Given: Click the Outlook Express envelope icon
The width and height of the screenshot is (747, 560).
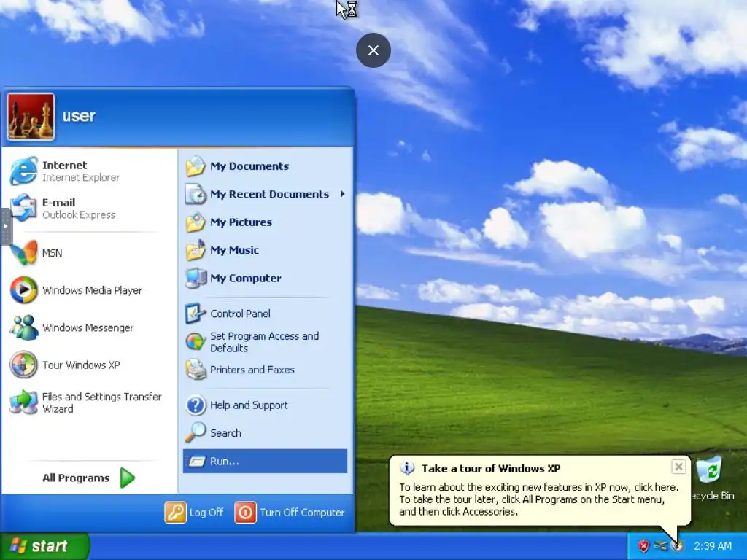Looking at the screenshot, I should tap(23, 208).
